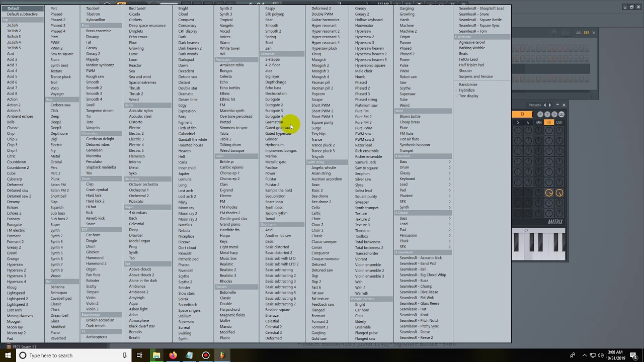Click the microphone icon in taskbar search

coord(124,355)
